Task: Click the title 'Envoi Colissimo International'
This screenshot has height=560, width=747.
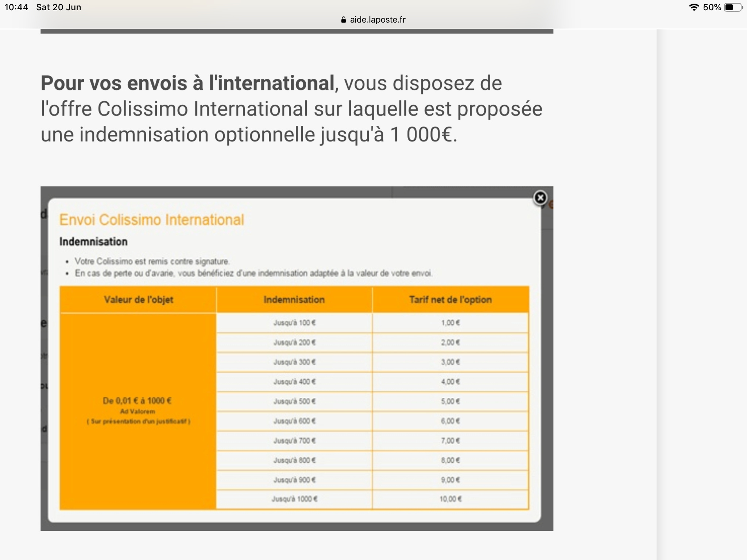Action: (152, 220)
